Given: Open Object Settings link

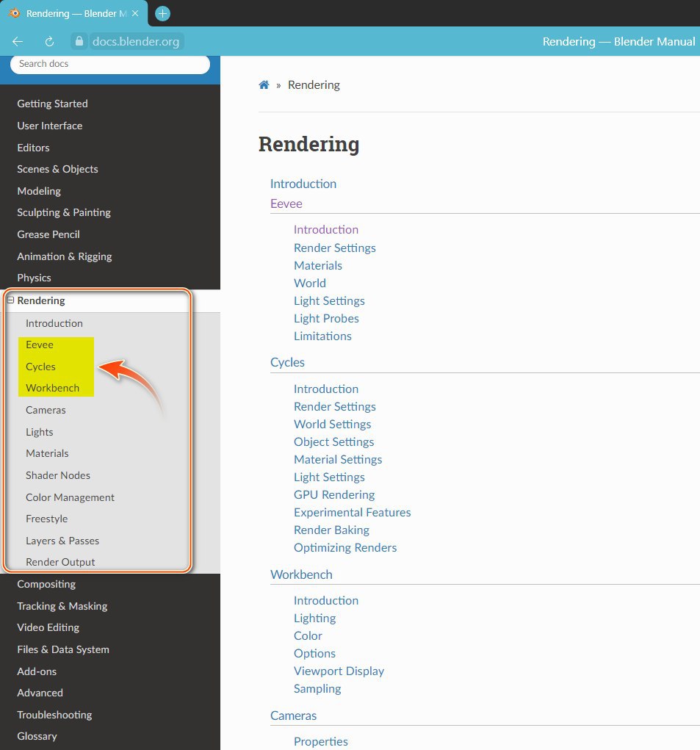Looking at the screenshot, I should click(333, 442).
